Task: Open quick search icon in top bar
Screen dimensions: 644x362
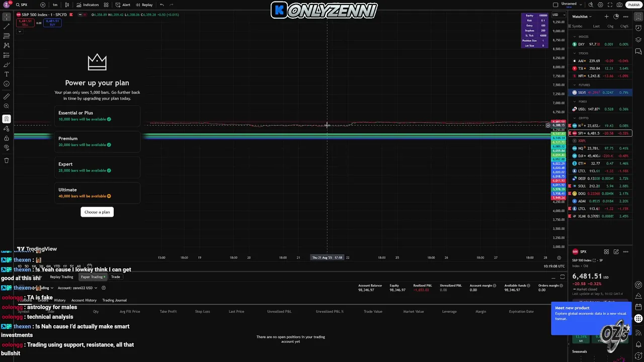Action: (592, 5)
